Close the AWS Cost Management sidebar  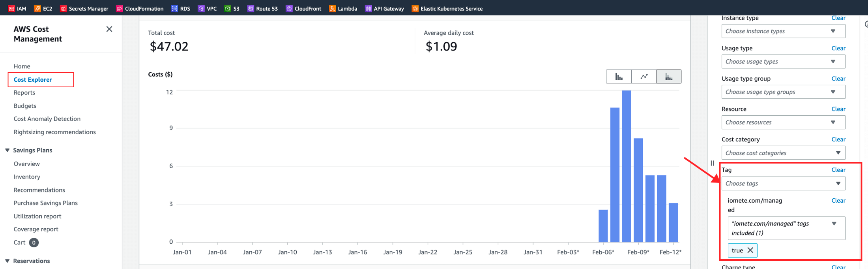click(x=109, y=29)
